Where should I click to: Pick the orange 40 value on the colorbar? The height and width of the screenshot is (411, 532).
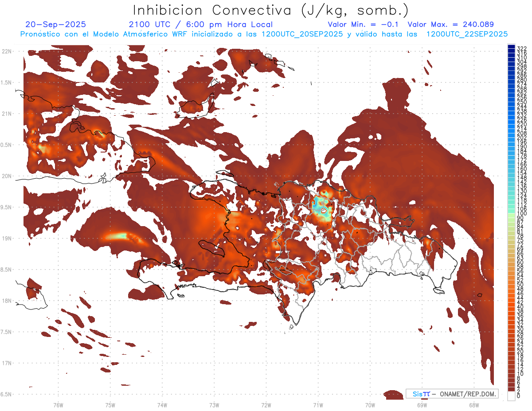point(511,307)
